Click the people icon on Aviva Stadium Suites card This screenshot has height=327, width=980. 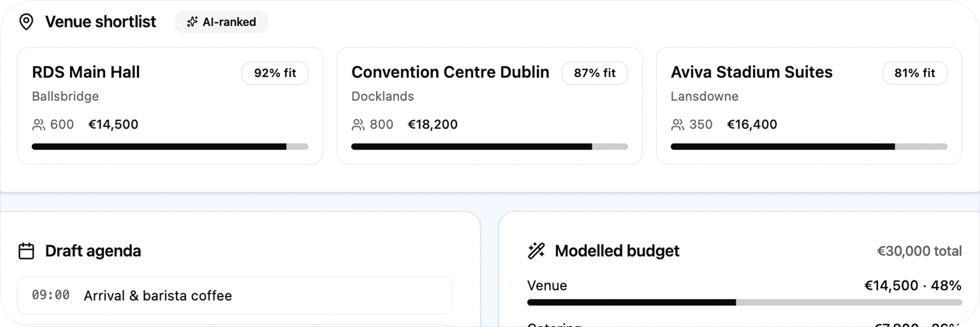(677, 125)
